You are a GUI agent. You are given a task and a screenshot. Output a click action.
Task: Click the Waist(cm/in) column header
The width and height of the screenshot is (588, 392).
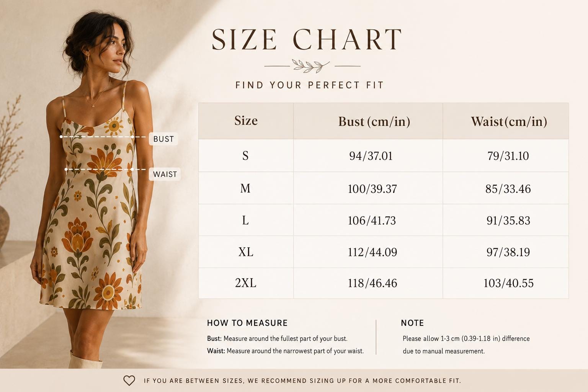point(509,121)
